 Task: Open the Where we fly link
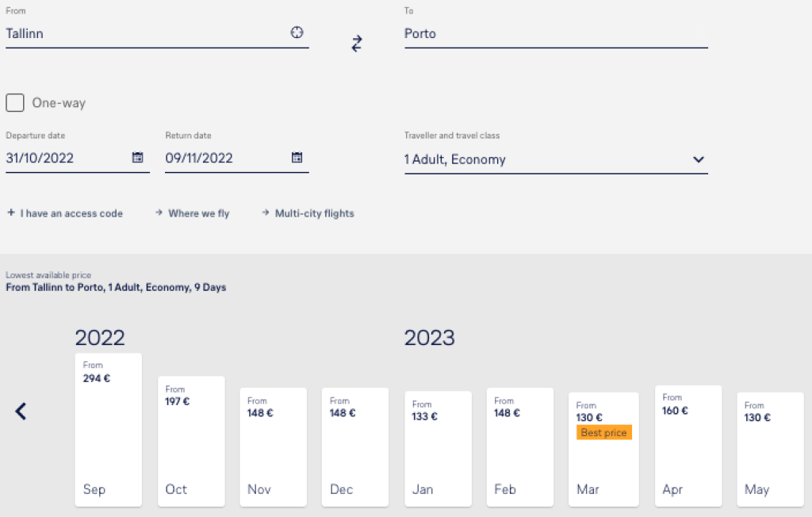pos(198,213)
